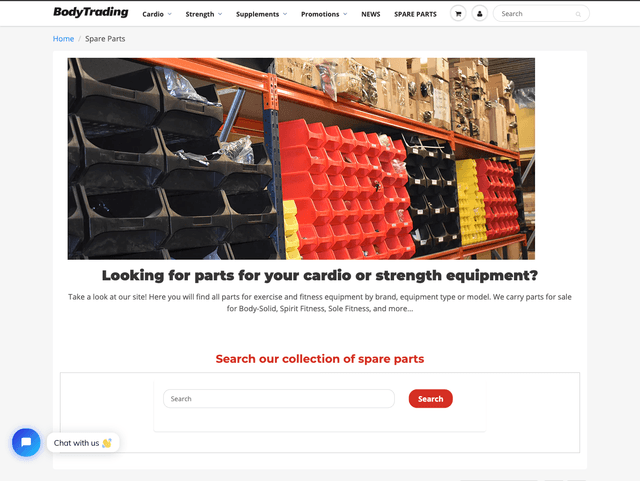Open the SPARE PARTS menu item
This screenshot has width=640, height=481.
coord(415,14)
